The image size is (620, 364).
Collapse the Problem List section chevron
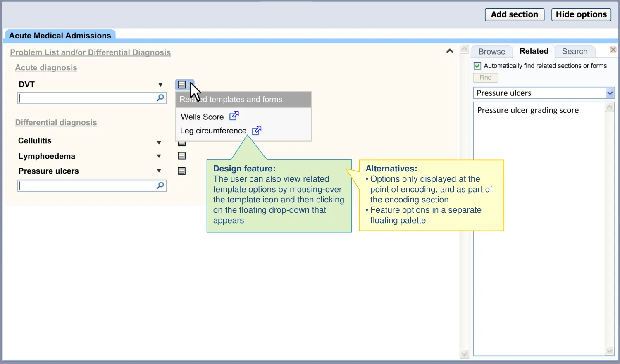coord(450,51)
